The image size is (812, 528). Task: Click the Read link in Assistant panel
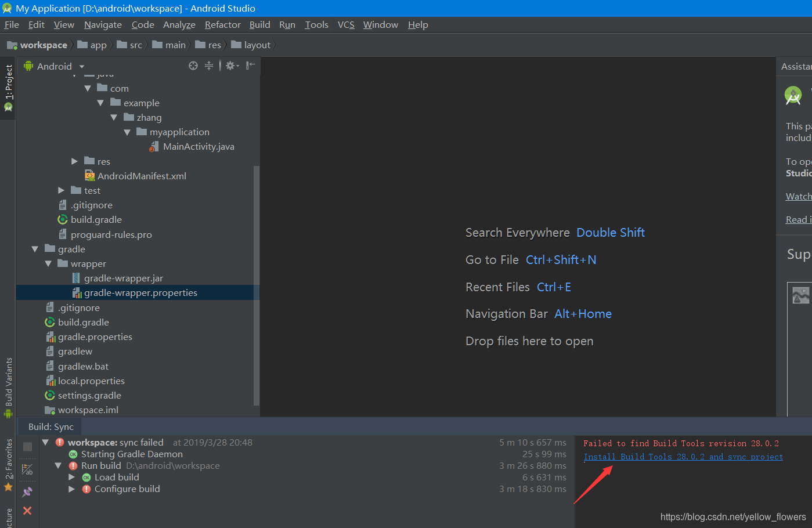(799, 220)
